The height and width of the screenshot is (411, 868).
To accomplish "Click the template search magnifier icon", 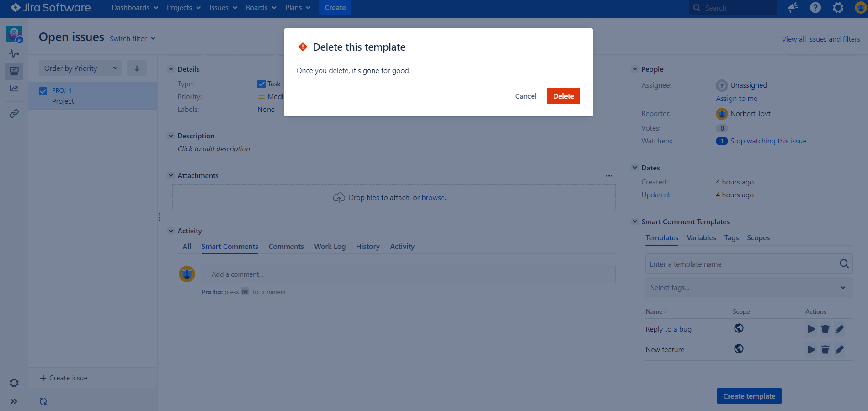I will coord(844,264).
